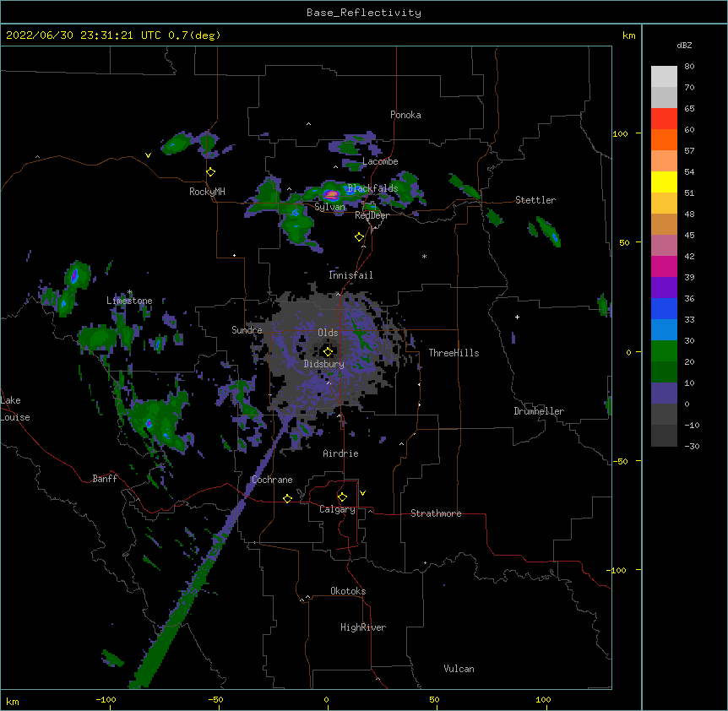Screen dimensions: 728x711
Task: Click the yellow station marker above RockyMH
Action: tap(211, 172)
